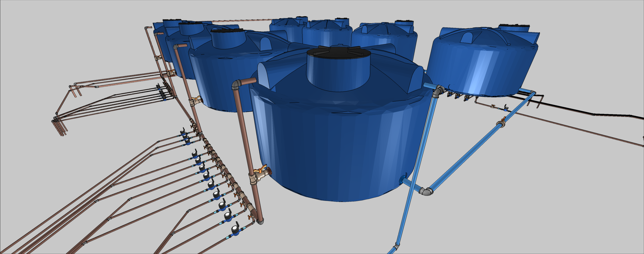Select the orange-handled valve at foreground tank base

[x=260, y=172]
